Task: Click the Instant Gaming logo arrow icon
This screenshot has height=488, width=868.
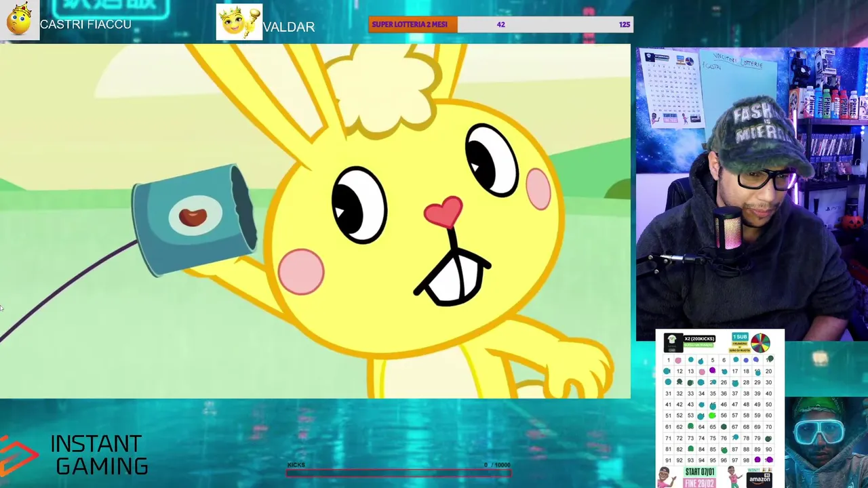Action: coord(18,455)
